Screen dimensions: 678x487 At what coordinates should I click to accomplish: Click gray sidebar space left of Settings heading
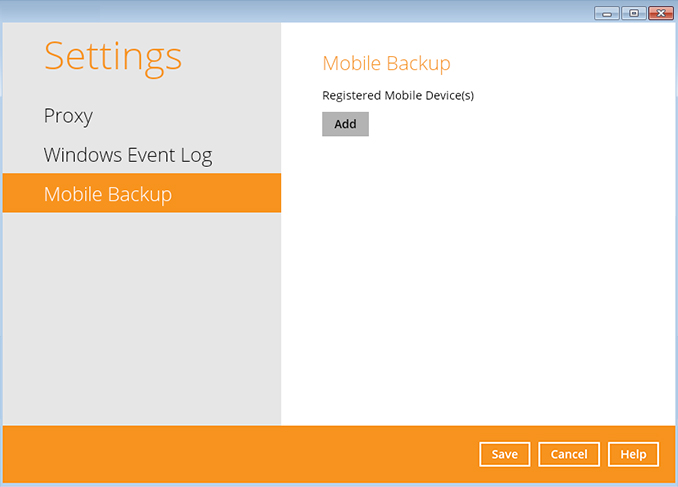(x=22, y=56)
